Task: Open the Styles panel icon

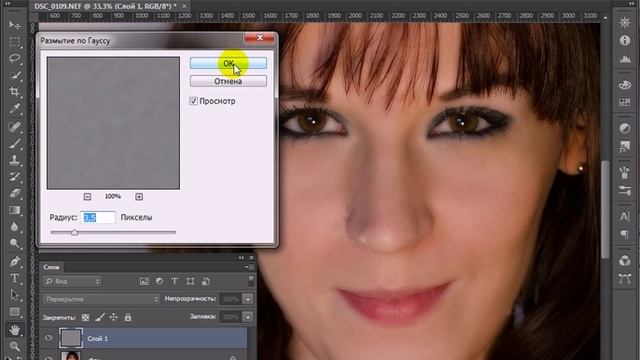Action: point(624,146)
